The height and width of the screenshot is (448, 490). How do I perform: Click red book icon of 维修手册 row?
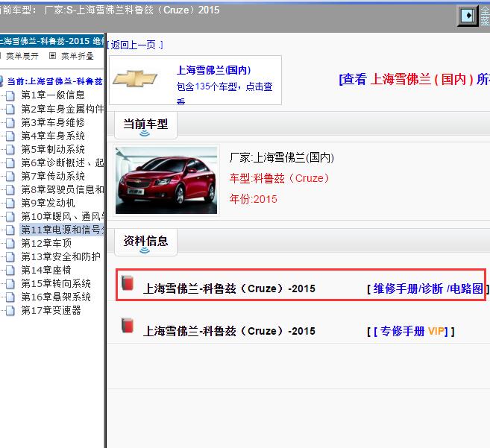point(128,283)
